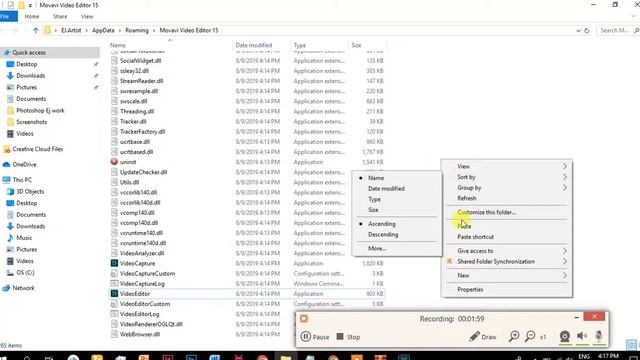Expand the Group by submenu
The width and height of the screenshot is (640, 360).
pyautogui.click(x=507, y=188)
